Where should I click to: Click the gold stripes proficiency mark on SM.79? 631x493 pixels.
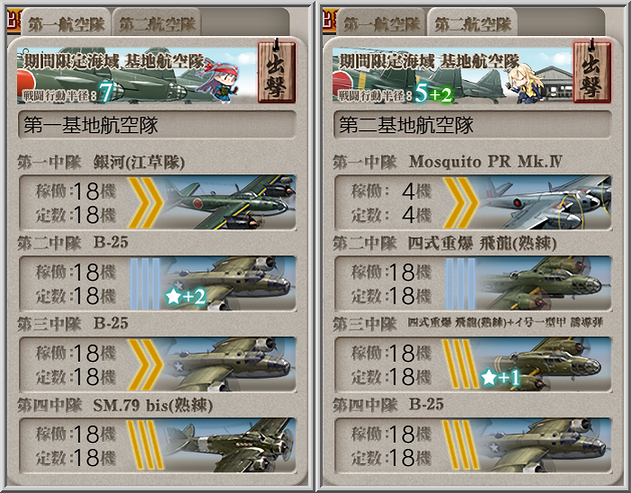click(x=145, y=445)
